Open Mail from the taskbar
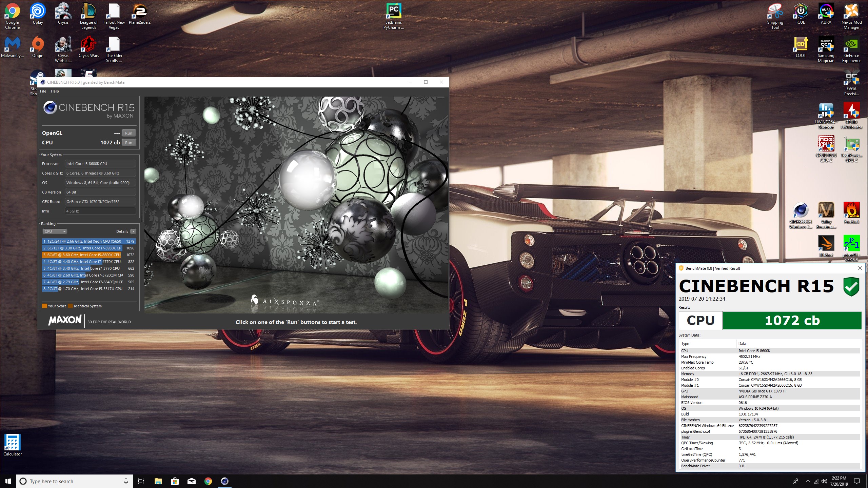868x488 pixels. pos(191,481)
